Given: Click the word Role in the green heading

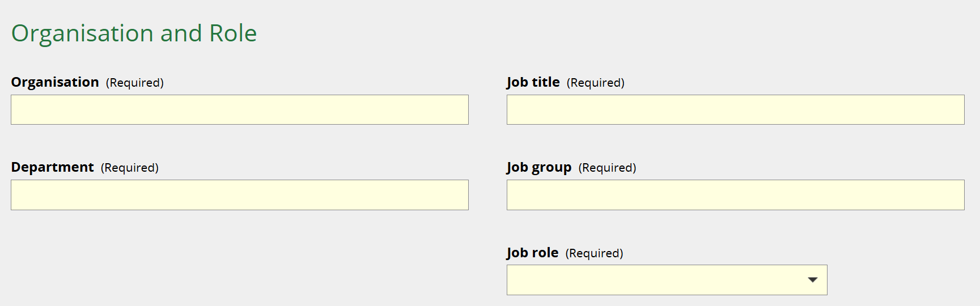Looking at the screenshot, I should [x=233, y=33].
